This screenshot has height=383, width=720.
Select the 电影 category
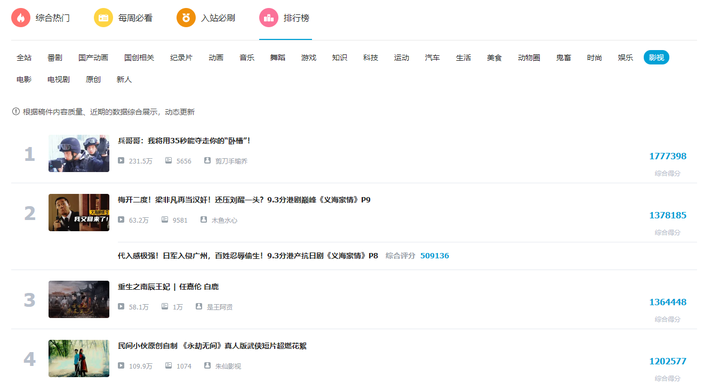(x=24, y=79)
